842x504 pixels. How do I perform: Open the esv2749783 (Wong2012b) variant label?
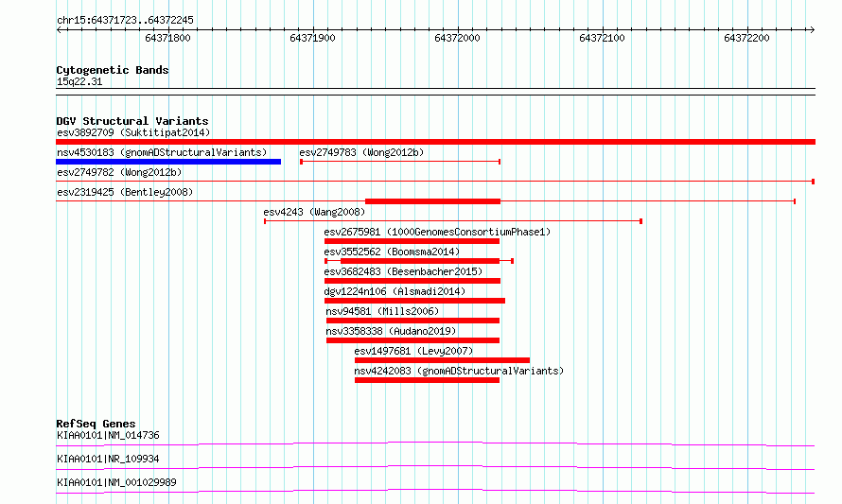361,152
